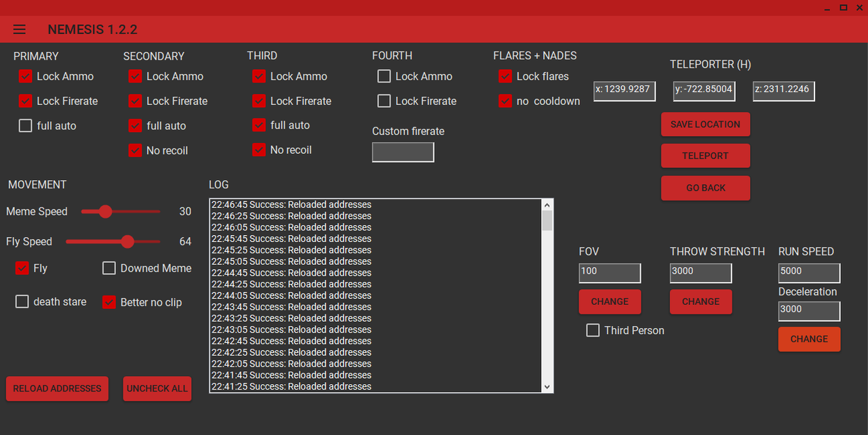Toggle Third Lock Firerate checkbox
The height and width of the screenshot is (435, 868).
tap(258, 101)
